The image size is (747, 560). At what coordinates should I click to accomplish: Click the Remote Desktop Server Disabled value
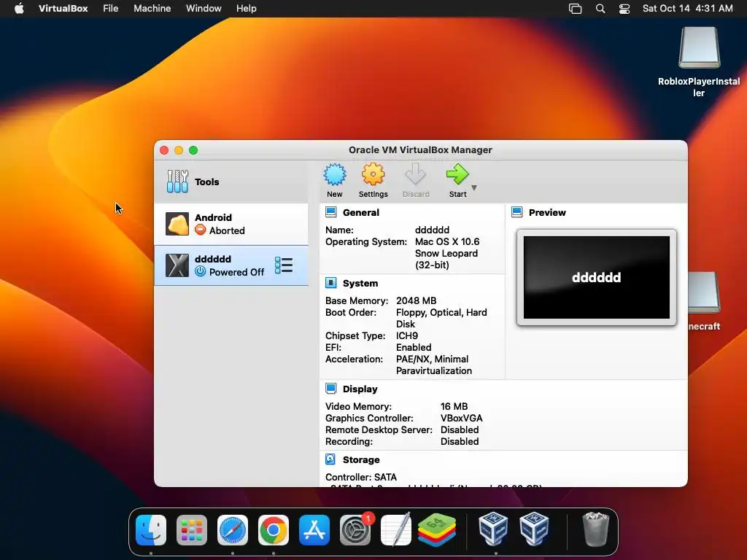click(x=460, y=429)
